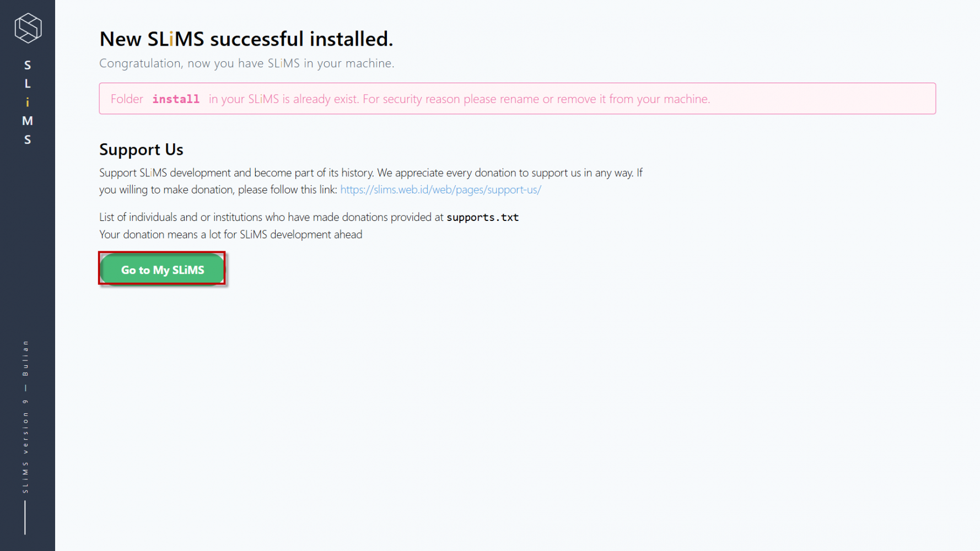This screenshot has width=980, height=551.
Task: Click the 'List of individuals and or institutions' sentence
Action: [271, 218]
